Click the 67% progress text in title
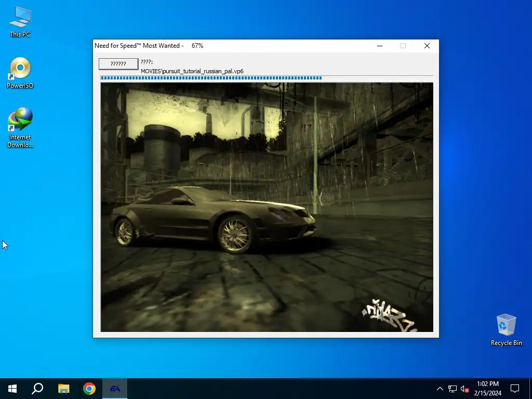 point(197,46)
